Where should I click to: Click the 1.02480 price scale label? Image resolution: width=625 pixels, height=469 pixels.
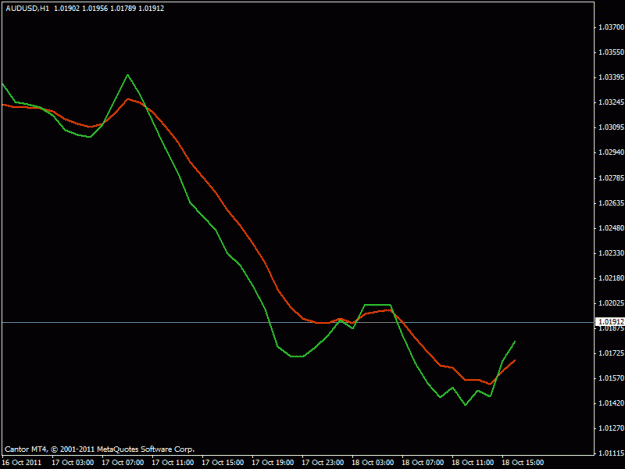[611, 228]
